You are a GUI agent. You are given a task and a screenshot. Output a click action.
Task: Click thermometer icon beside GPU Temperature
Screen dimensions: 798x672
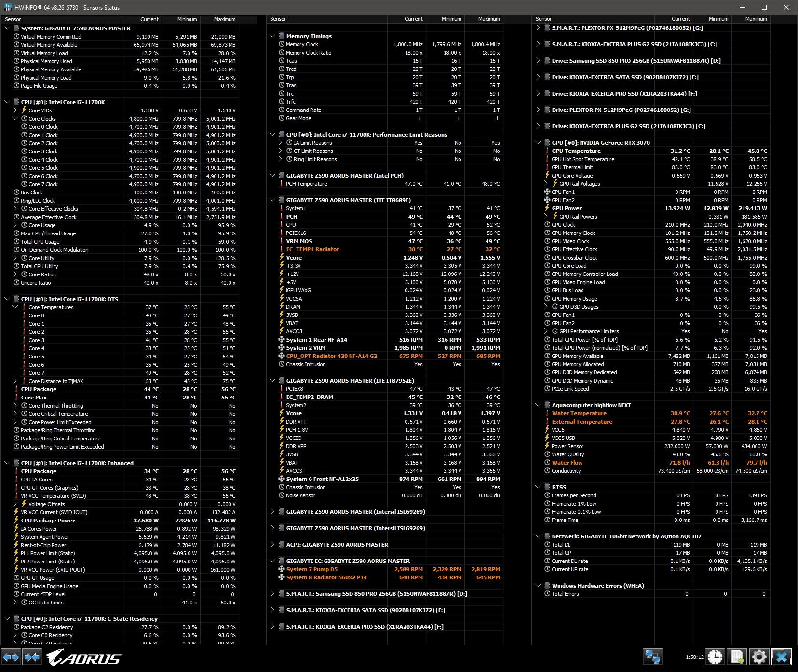coord(547,151)
